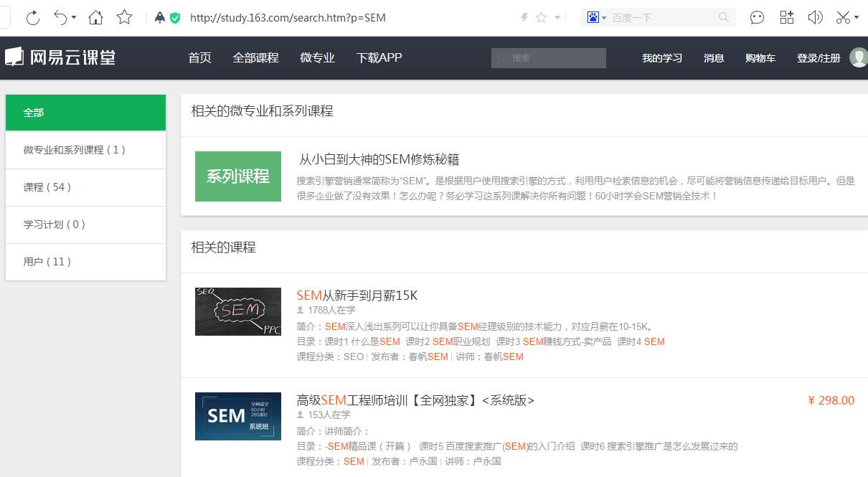Click the green 系列课程 thumbnail
Viewport: 868px width, 477px height.
(238, 176)
